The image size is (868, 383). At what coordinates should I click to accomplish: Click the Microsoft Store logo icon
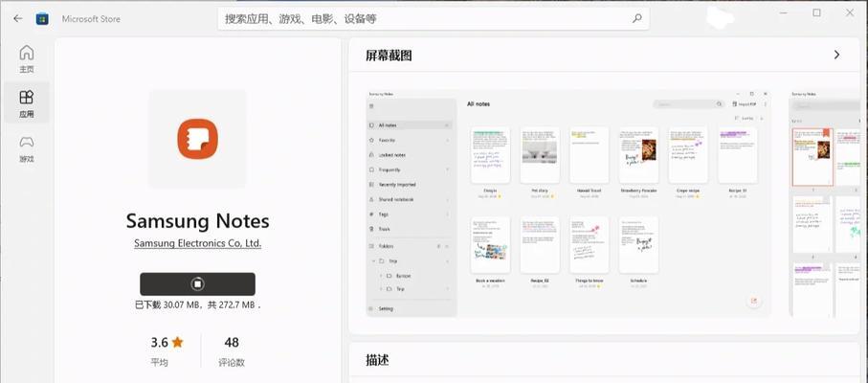42,19
